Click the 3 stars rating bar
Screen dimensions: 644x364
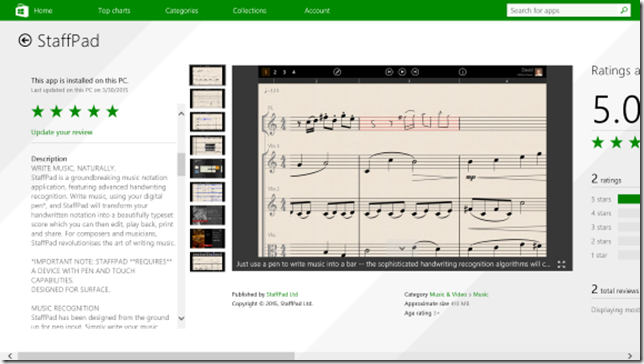(629, 227)
